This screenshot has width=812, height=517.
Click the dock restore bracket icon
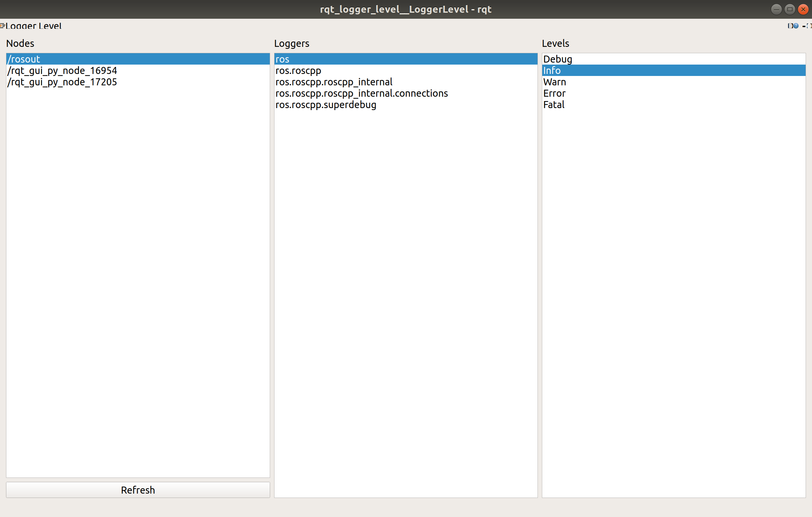coord(809,26)
